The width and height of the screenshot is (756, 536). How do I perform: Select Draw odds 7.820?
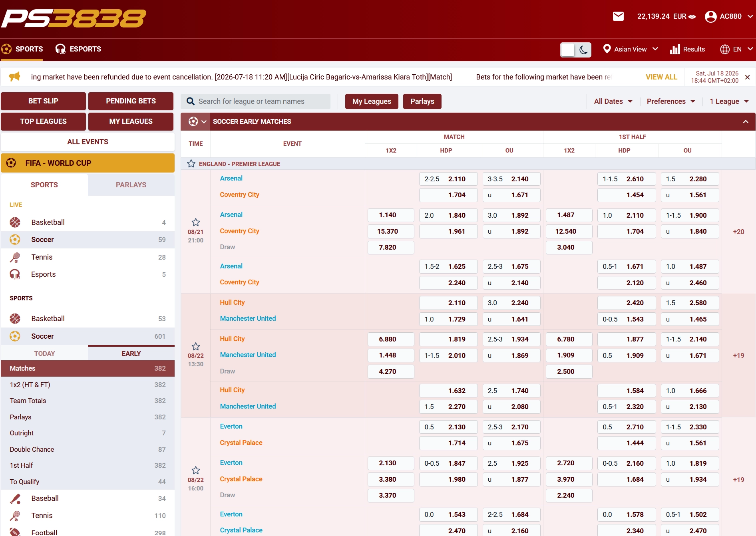[x=391, y=247]
